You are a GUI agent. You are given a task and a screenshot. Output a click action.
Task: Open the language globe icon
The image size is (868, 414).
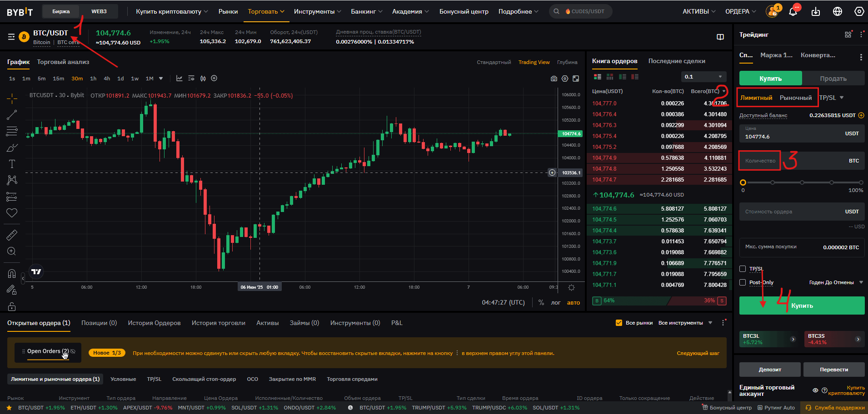click(x=838, y=11)
